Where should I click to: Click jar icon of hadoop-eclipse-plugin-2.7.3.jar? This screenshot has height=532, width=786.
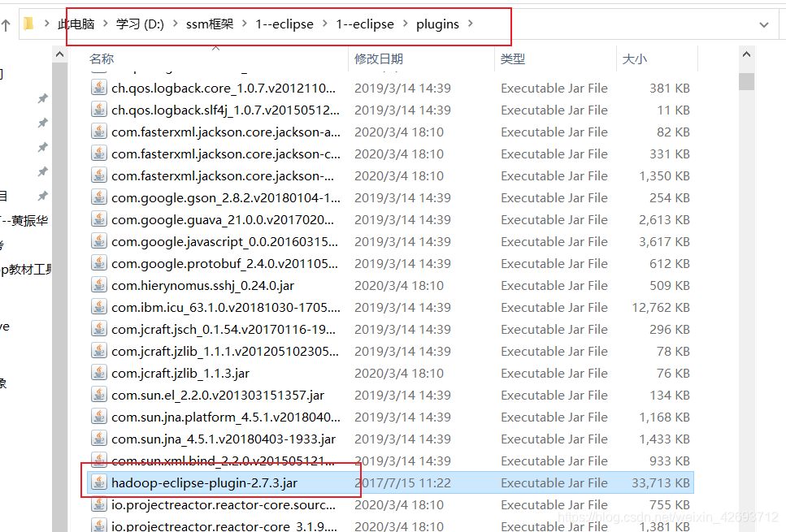point(98,482)
